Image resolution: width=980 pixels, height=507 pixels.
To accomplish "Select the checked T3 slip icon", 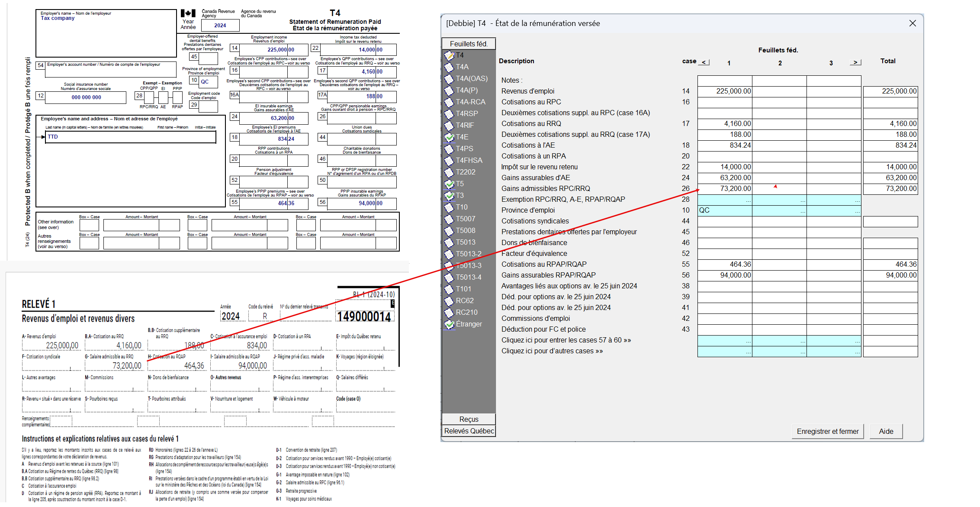I will pyautogui.click(x=449, y=196).
